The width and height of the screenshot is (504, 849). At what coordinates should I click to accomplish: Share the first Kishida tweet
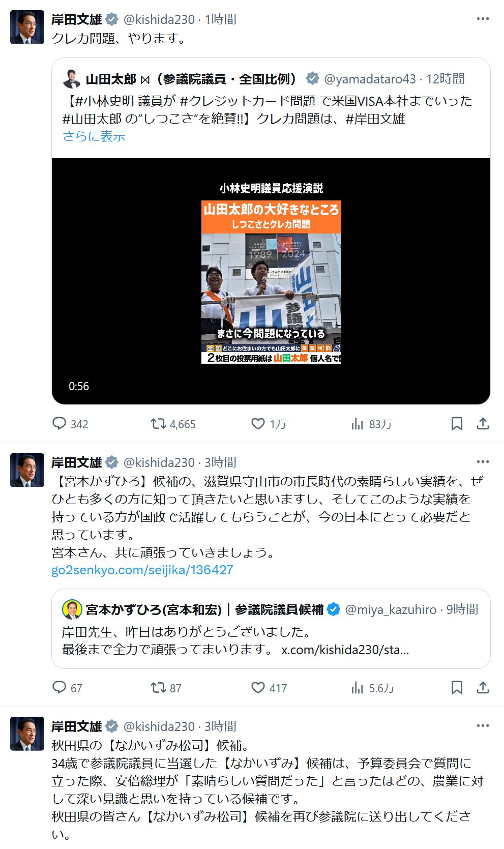[x=483, y=424]
